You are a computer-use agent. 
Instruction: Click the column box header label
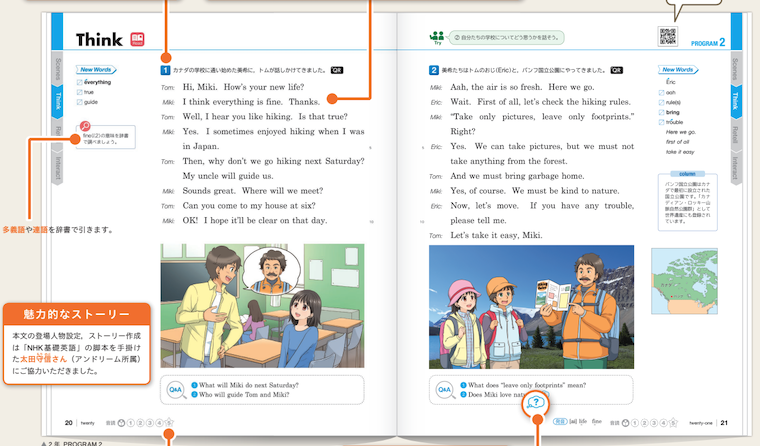click(687, 174)
